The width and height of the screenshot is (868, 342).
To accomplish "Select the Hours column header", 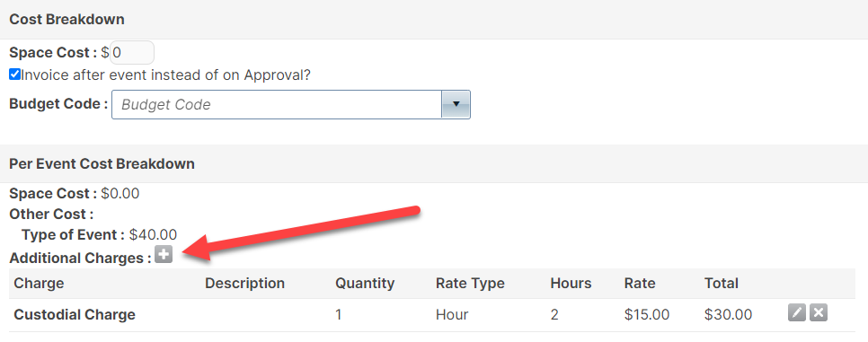I will tap(571, 284).
